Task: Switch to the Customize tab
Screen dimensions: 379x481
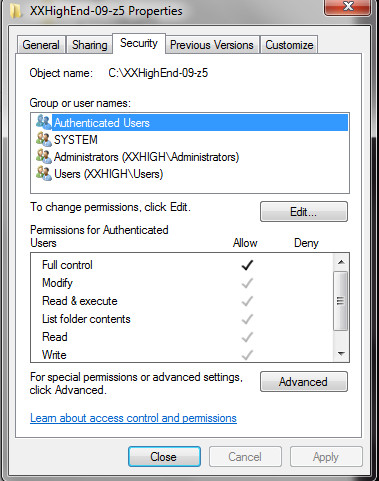Action: [x=289, y=45]
